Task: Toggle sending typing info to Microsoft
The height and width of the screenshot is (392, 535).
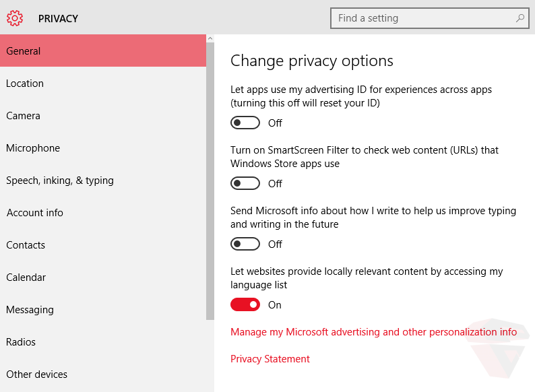Action: pos(245,244)
